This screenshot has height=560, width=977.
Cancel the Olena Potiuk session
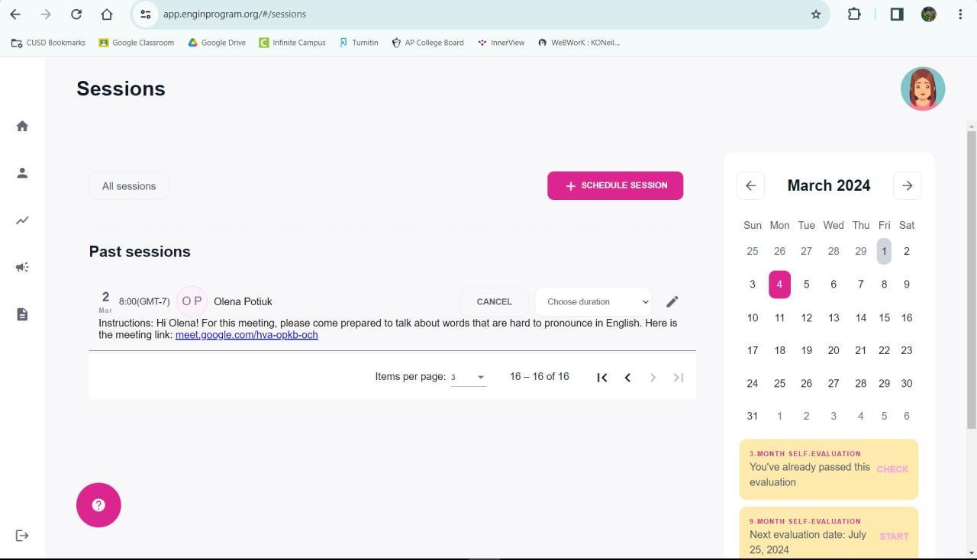point(494,301)
